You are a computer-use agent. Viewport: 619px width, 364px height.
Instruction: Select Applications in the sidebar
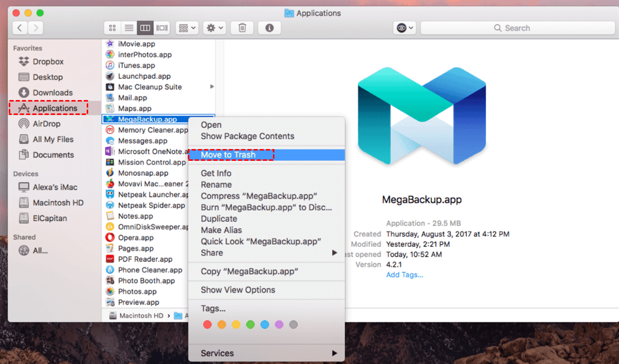55,108
